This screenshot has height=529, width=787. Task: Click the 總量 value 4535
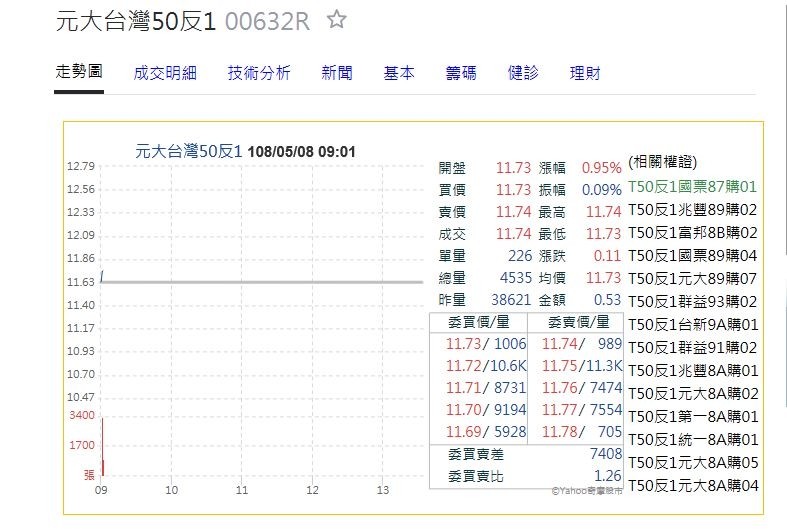pyautogui.click(x=515, y=278)
